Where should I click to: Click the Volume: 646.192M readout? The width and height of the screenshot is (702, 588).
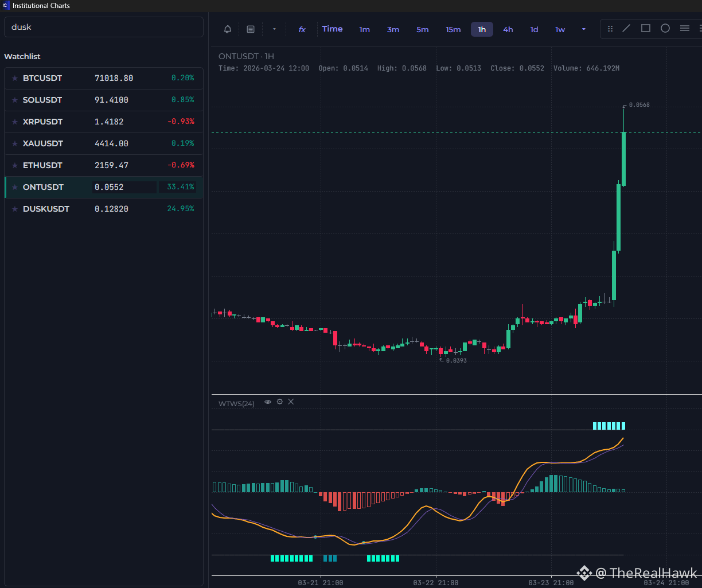(x=586, y=68)
